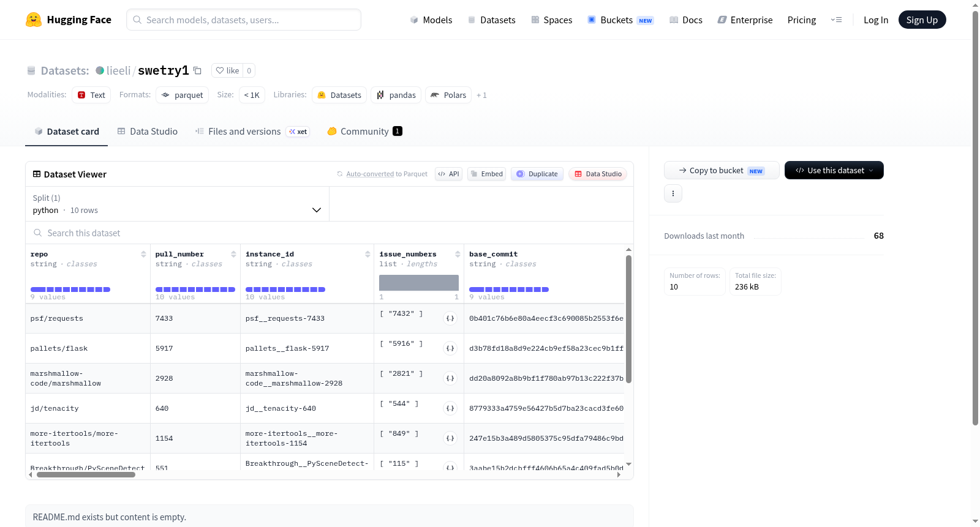Click the Polars library tag
980x527 pixels.
coord(448,95)
